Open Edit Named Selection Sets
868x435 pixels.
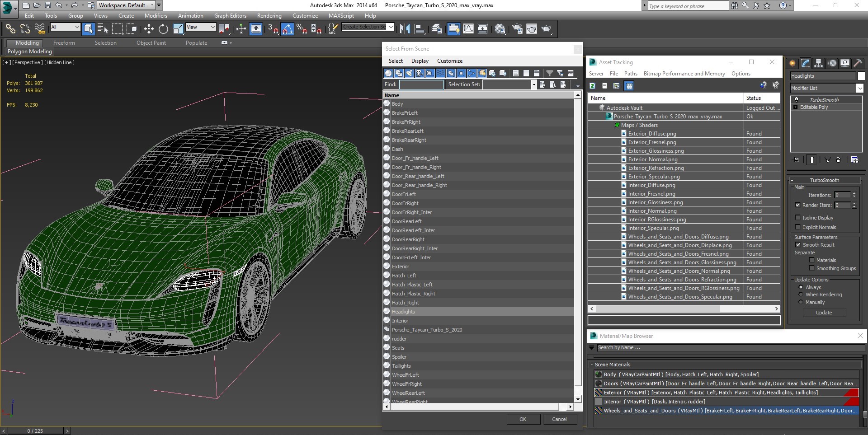click(x=333, y=29)
